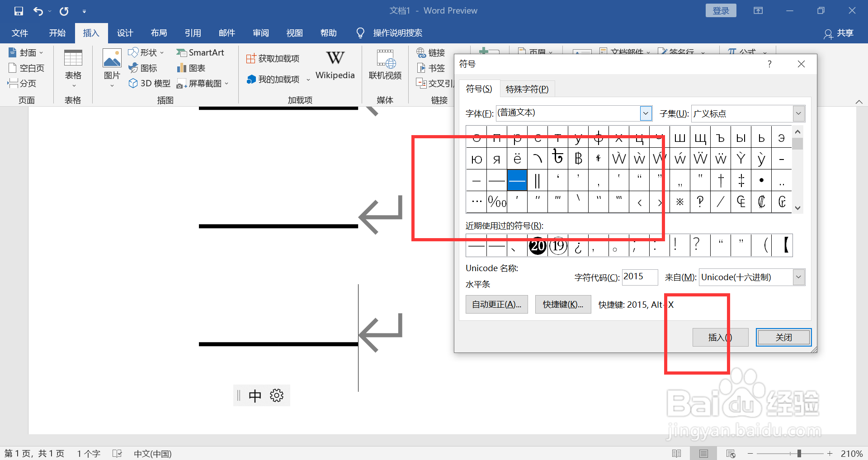The height and width of the screenshot is (460, 868).
Task: Add a Bookmark (书签)
Action: click(x=431, y=68)
